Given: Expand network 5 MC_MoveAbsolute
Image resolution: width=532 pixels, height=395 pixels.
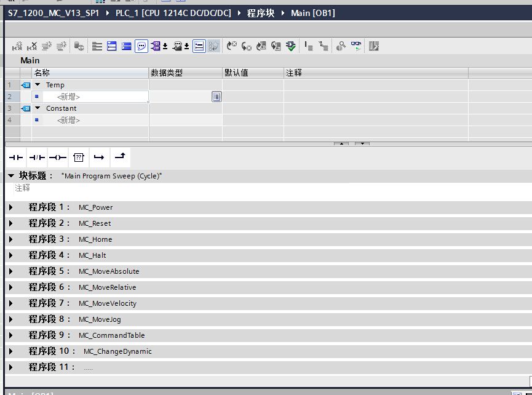Looking at the screenshot, I should [x=11, y=271].
